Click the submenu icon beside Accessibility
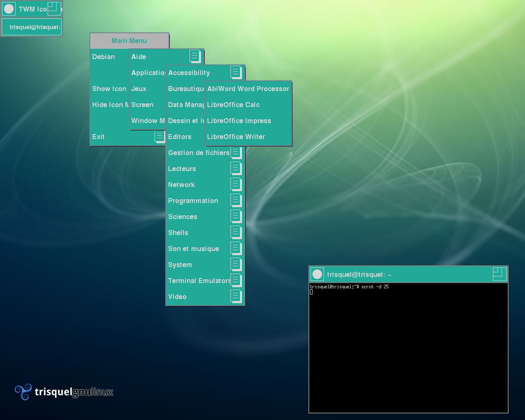Viewport: 525px width, 420px height. coord(236,72)
